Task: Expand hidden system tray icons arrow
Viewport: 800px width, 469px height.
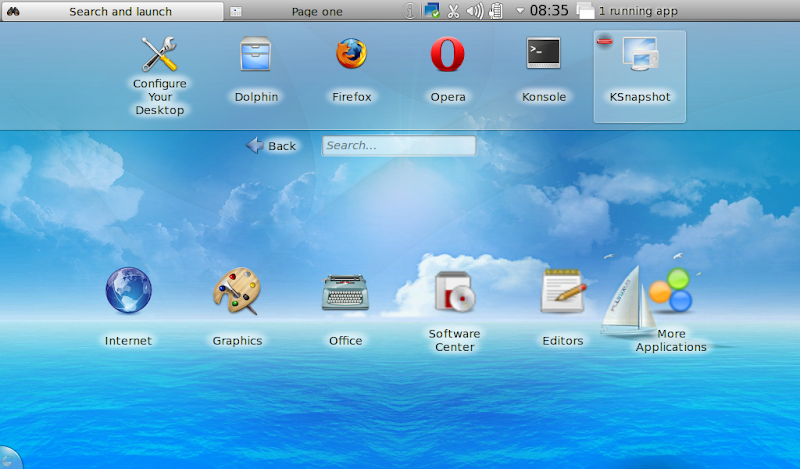Action: (x=519, y=12)
